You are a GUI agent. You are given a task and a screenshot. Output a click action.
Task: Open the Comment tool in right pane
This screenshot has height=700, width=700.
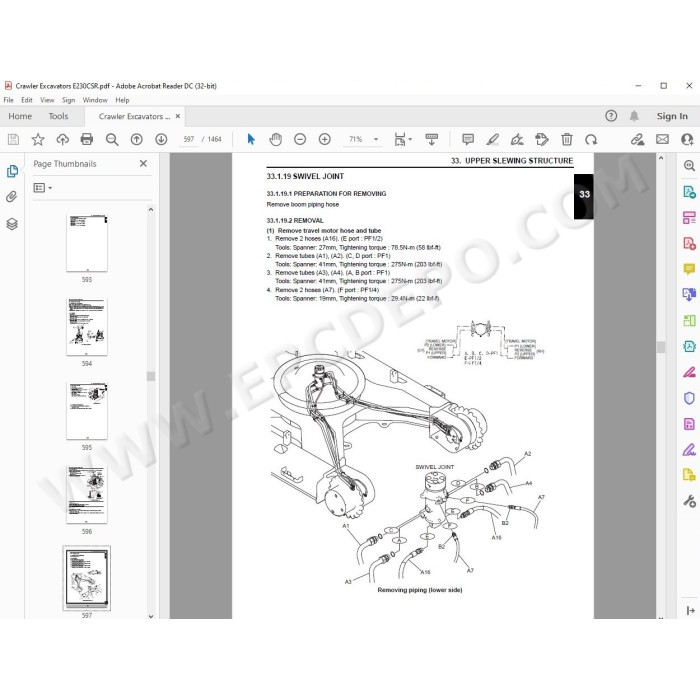coord(689,269)
